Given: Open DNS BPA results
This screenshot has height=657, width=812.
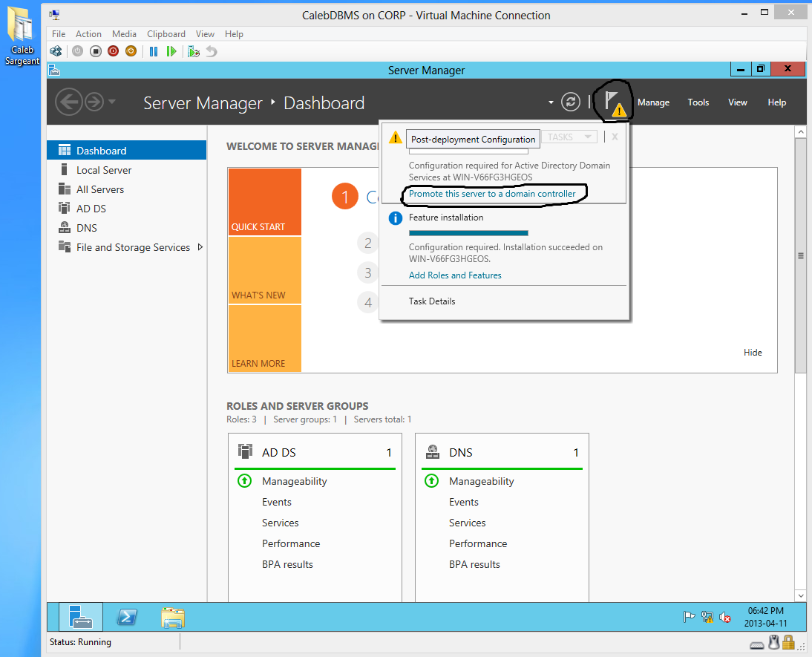Looking at the screenshot, I should click(x=474, y=564).
